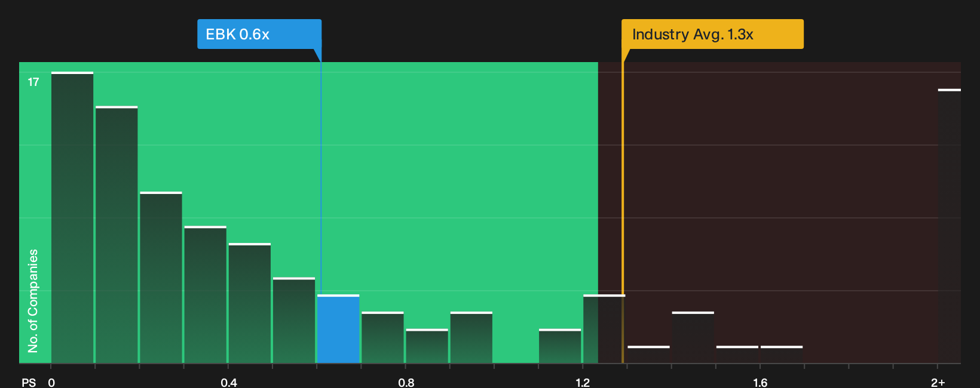
Task: Click the 'No. of Companies' axis label
Action: coord(33,301)
